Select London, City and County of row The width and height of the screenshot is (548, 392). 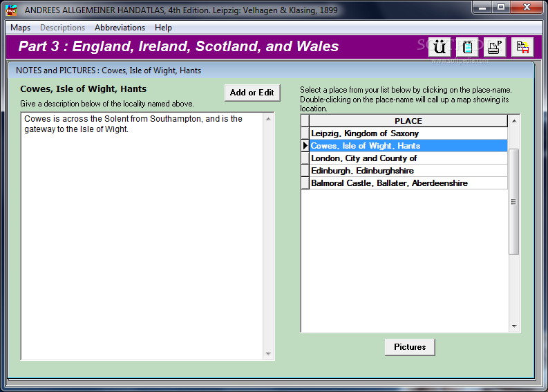pos(408,158)
